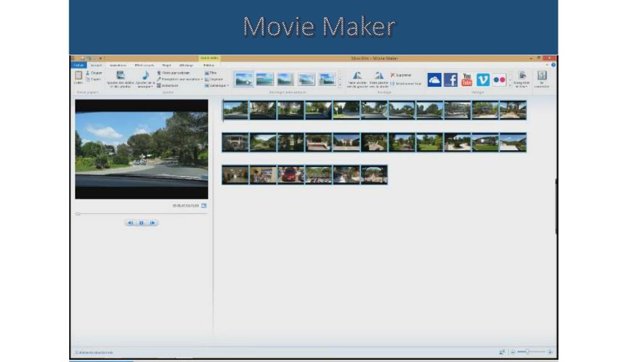This screenshot has width=644, height=362.
Task: Open the Projet ribbon tab
Action: pos(166,65)
